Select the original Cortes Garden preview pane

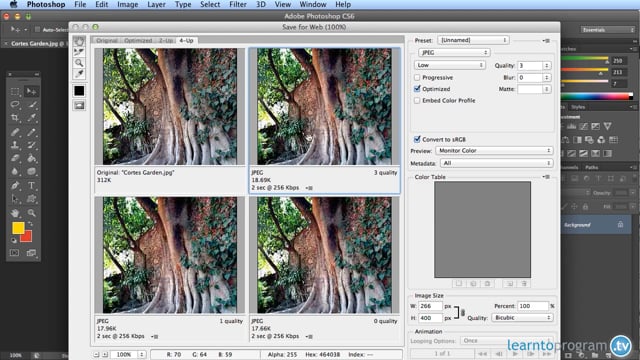(169, 120)
